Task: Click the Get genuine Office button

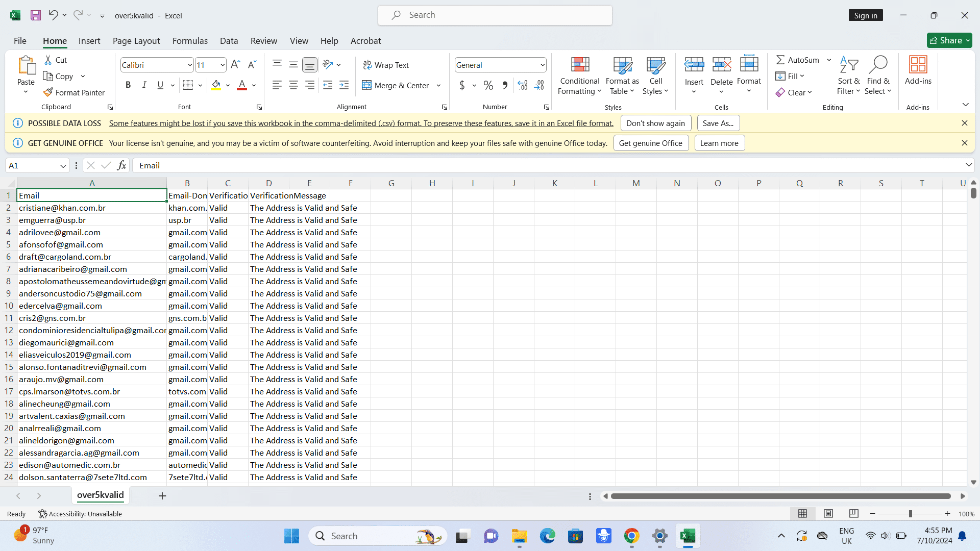Action: point(650,143)
